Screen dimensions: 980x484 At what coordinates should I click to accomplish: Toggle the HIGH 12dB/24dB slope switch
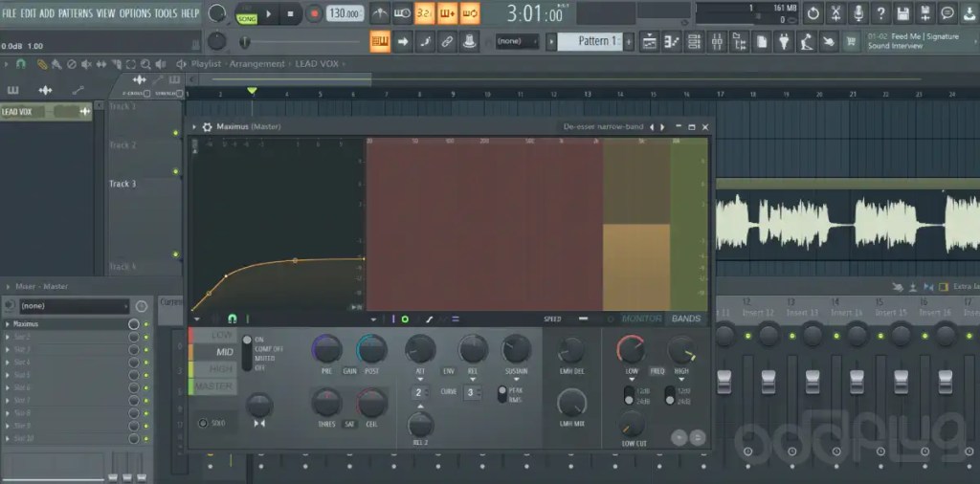(669, 395)
